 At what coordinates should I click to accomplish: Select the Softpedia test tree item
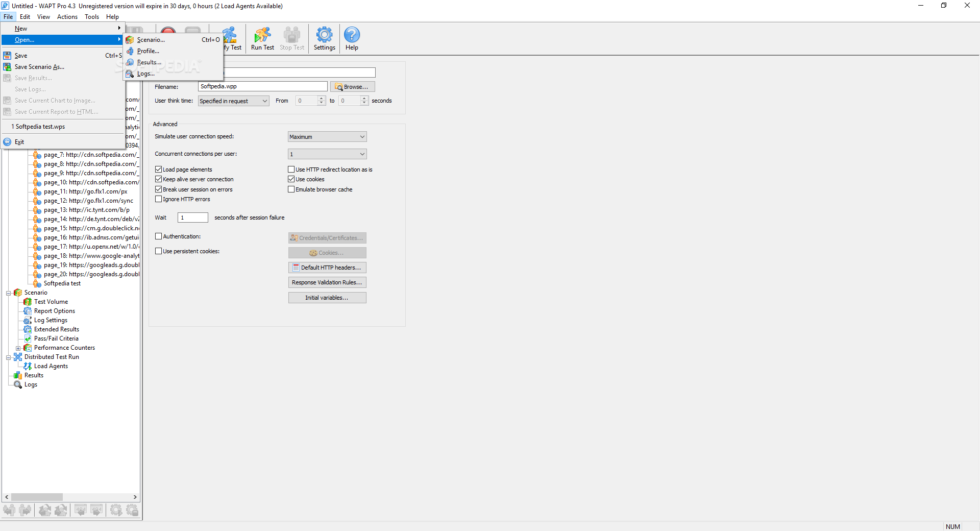[x=62, y=283]
